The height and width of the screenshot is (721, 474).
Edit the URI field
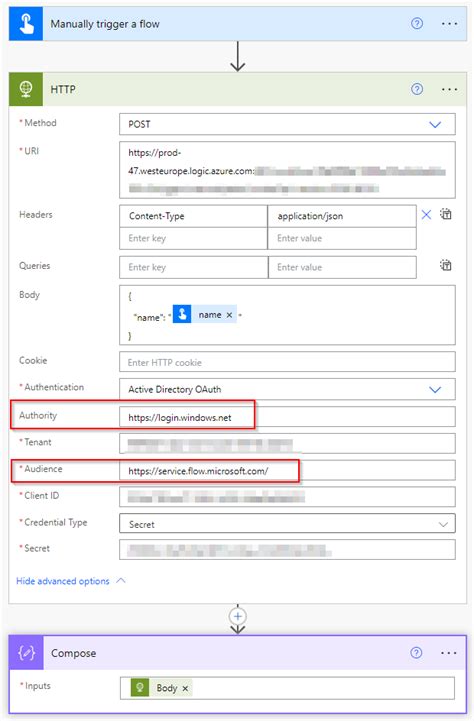pyautogui.click(x=287, y=170)
